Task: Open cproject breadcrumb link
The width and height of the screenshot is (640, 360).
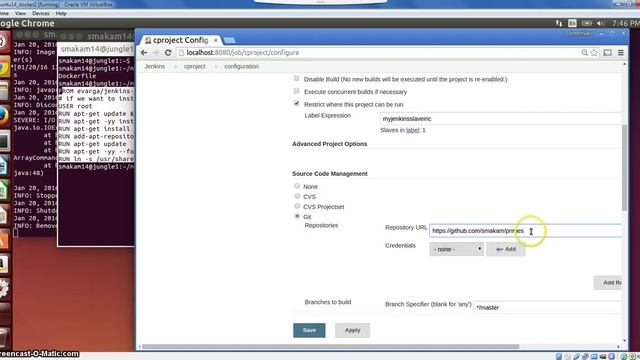Action: [194, 66]
